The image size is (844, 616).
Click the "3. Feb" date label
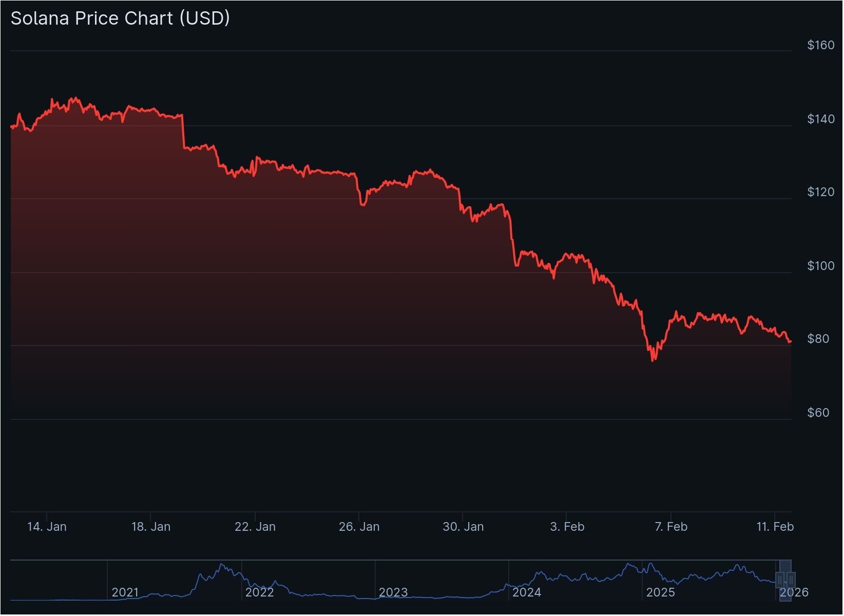tap(567, 527)
